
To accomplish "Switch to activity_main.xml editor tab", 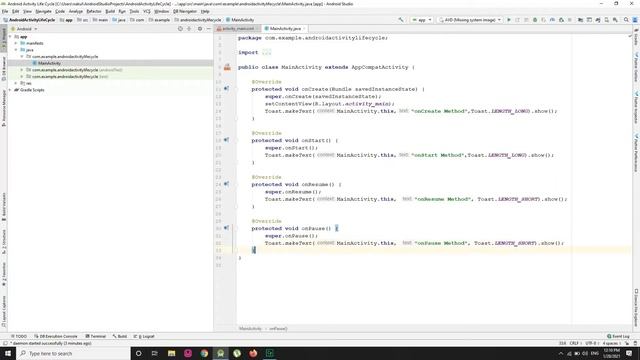I will [x=238, y=29].
